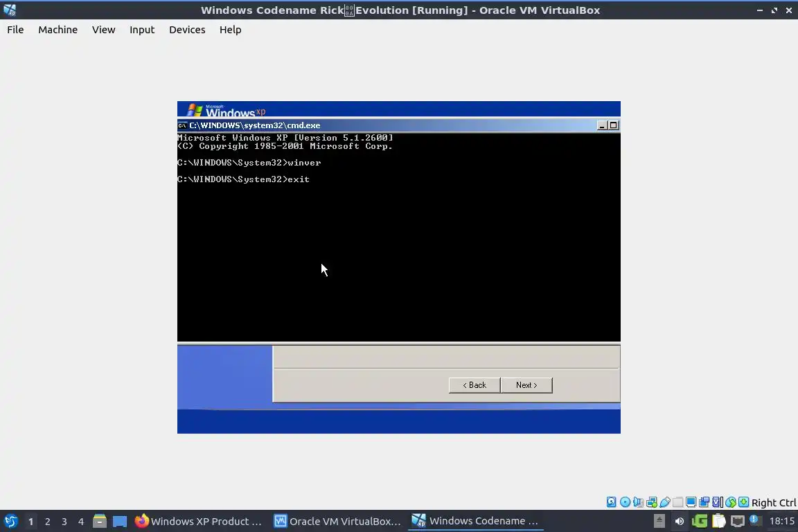Open the Input menu
Image resolution: width=798 pixels, height=532 pixels.
tap(142, 30)
